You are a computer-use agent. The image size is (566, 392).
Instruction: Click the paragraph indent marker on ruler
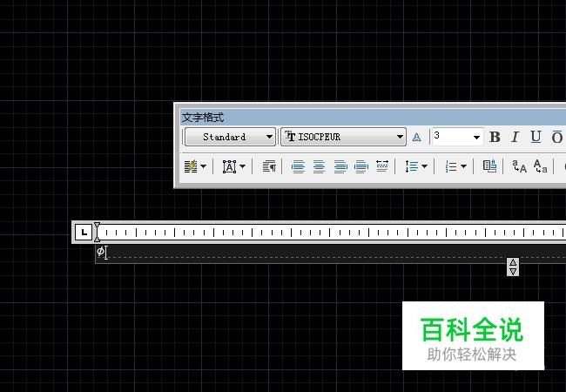(98, 238)
